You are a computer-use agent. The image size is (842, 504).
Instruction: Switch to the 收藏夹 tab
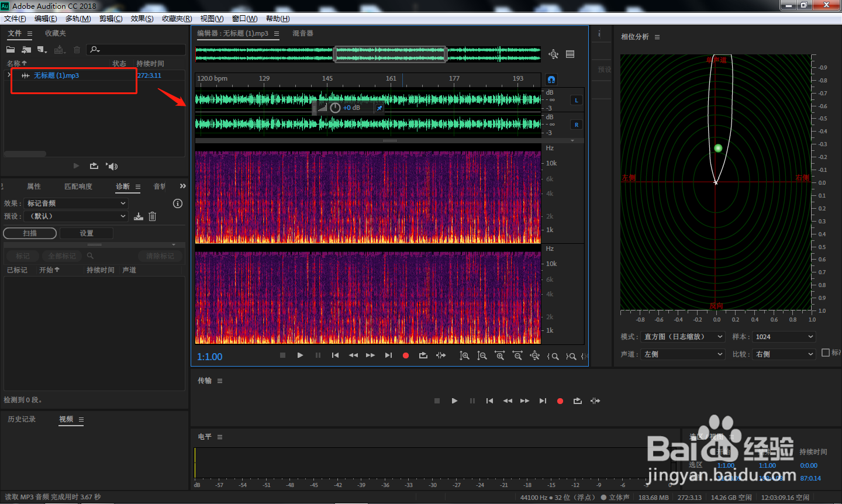(56, 33)
